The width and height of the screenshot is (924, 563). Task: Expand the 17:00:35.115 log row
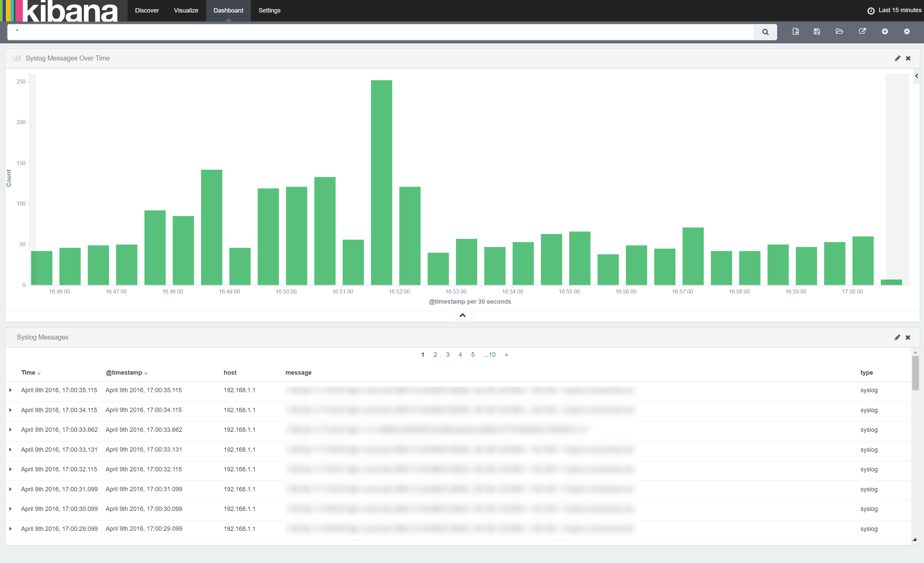pyautogui.click(x=10, y=390)
